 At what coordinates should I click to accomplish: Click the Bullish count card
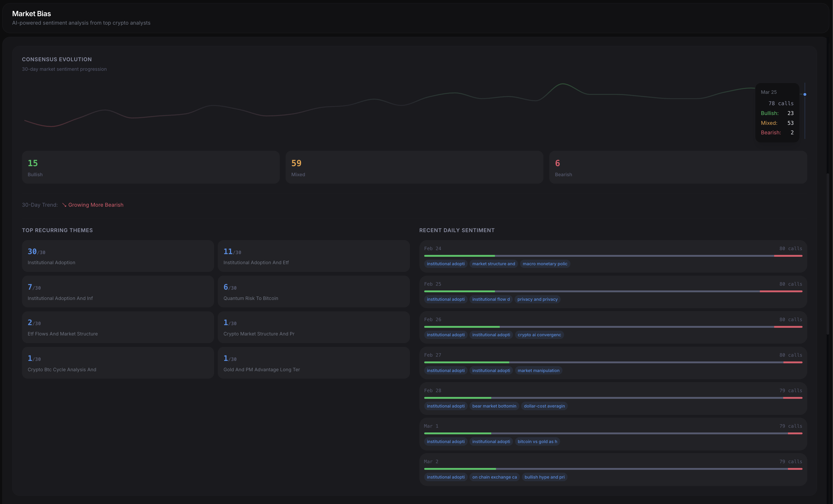(151, 167)
